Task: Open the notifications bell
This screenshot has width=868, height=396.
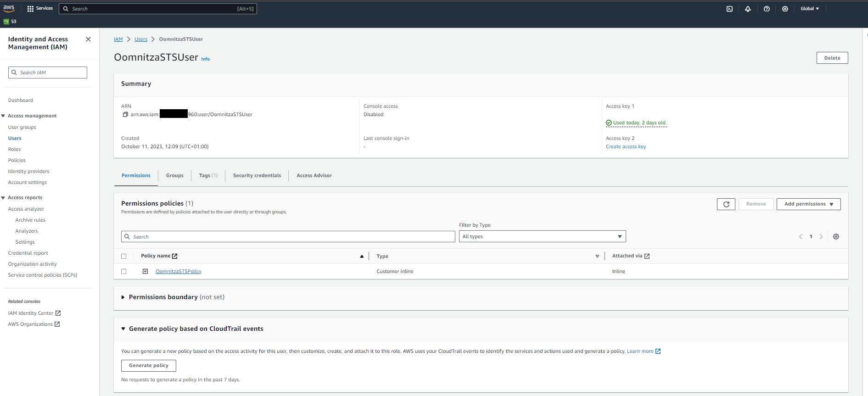Action: point(748,9)
